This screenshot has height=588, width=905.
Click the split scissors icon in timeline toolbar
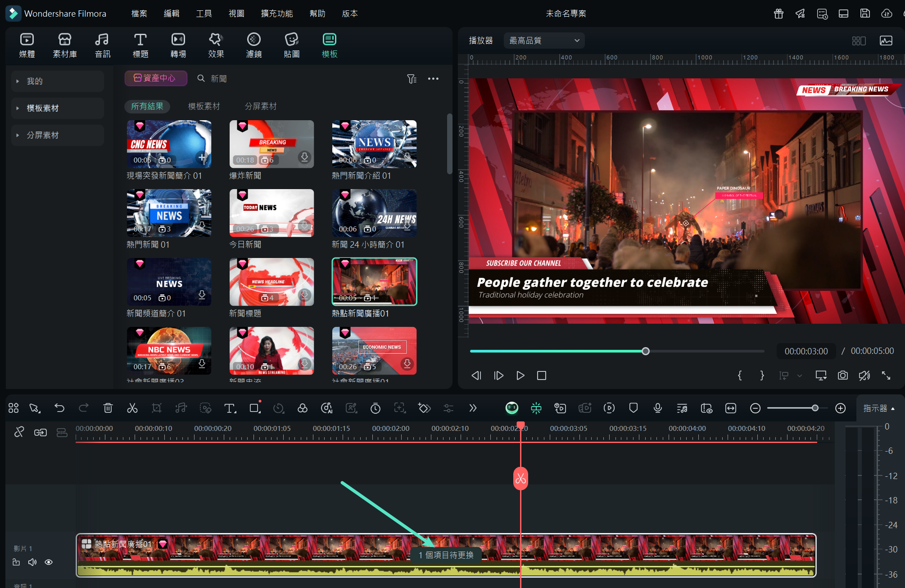[x=132, y=408]
